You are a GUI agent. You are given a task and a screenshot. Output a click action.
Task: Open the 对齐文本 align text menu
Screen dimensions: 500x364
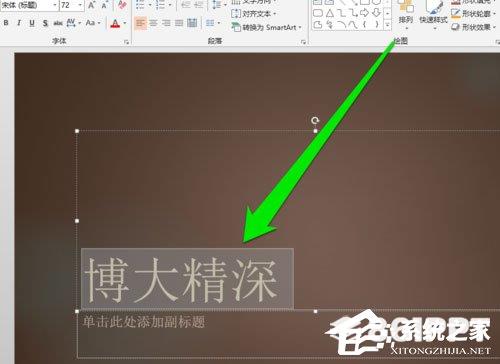point(254,14)
